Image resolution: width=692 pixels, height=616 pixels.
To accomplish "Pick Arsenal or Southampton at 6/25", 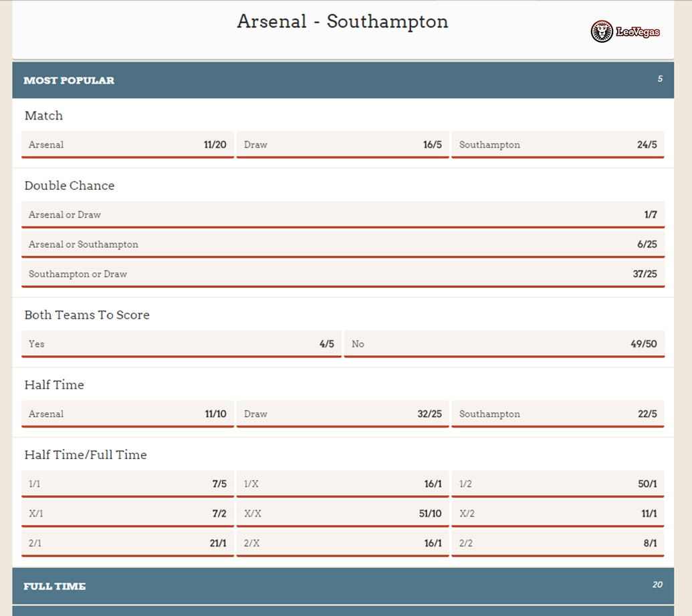I will coord(343,245).
